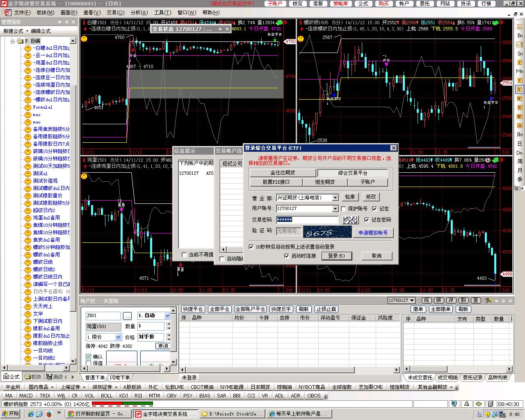Select the 30-minute period icon
The width and height of the screenshot is (525, 420).
(x=520, y=116)
